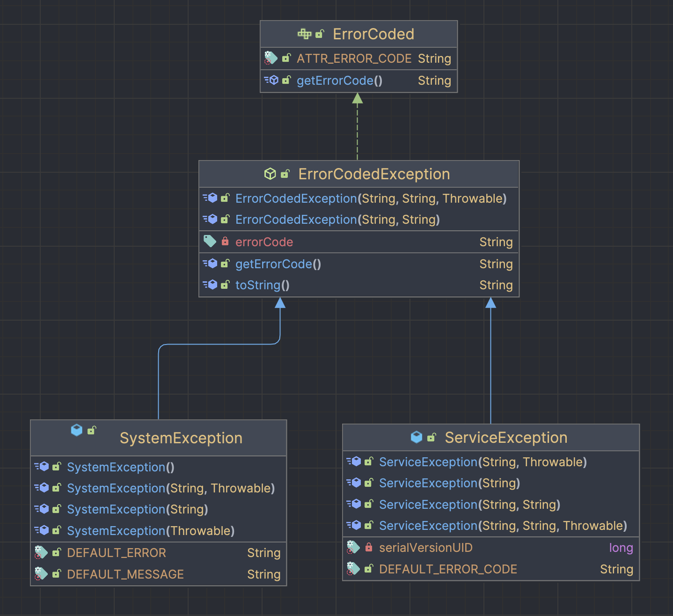The height and width of the screenshot is (616, 673).
Task: Click the class icon in ServiceException header
Action: [417, 437]
